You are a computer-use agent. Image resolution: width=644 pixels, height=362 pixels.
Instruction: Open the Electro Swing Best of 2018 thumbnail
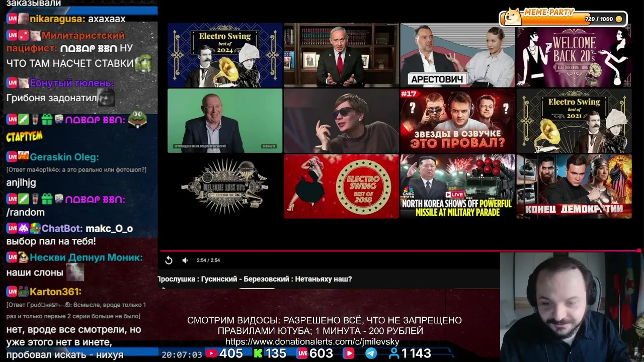click(341, 187)
